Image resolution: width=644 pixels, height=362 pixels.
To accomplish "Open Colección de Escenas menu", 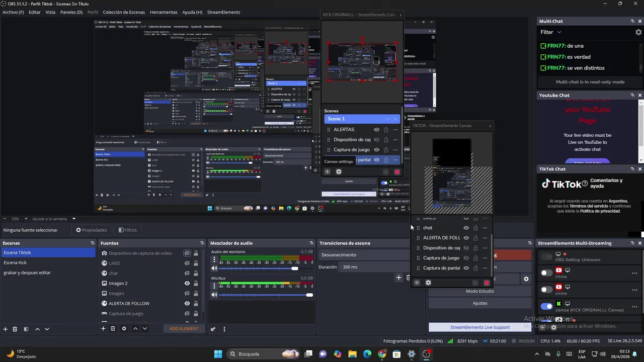I will (124, 12).
